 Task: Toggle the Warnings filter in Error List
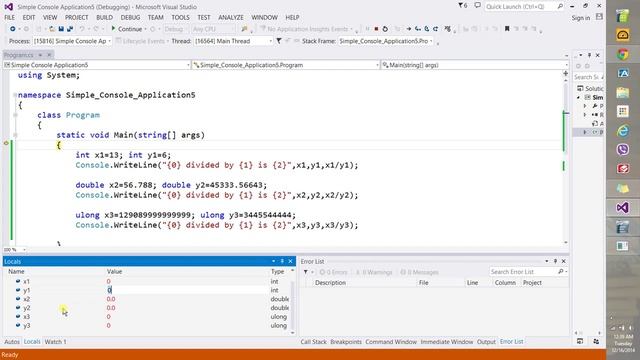pos(374,272)
